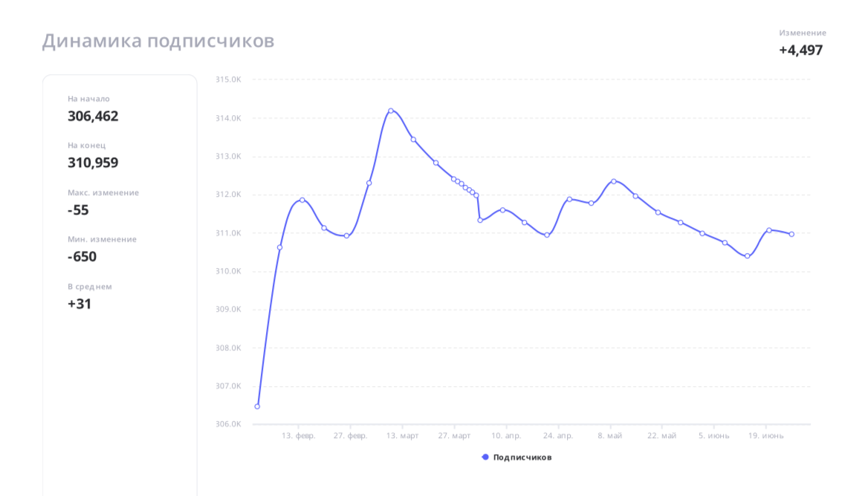Viewport: 868px width, 496px height.
Task: Click the Динамика подписчиков heading
Action: tap(158, 41)
